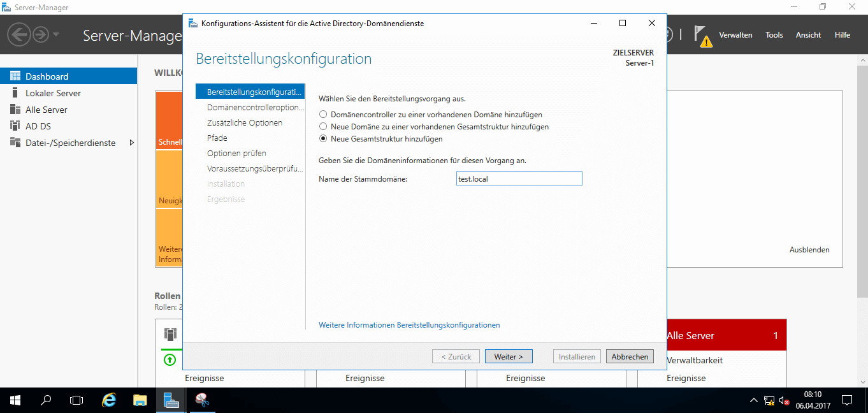Open the Windows Start menu
868x413 pixels.
15,400
